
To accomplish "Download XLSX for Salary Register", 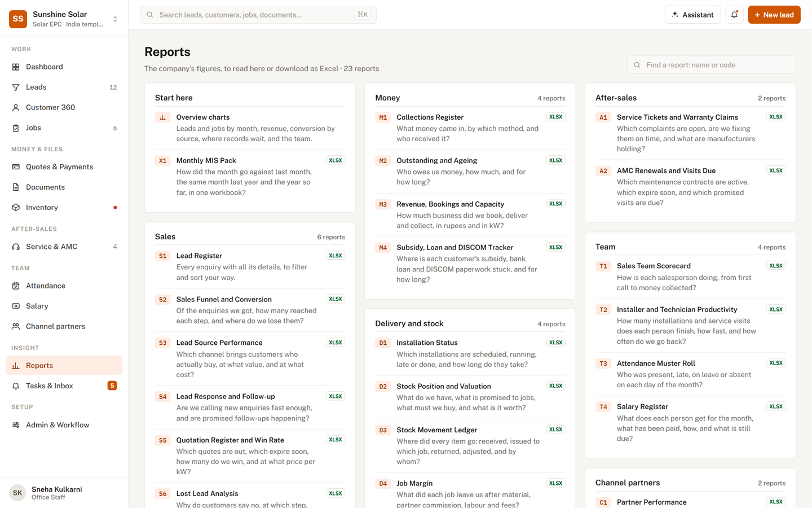I will coord(776,406).
